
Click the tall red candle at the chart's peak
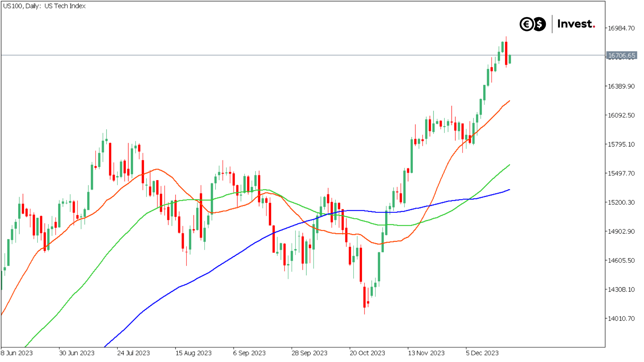pyautogui.click(x=506, y=53)
